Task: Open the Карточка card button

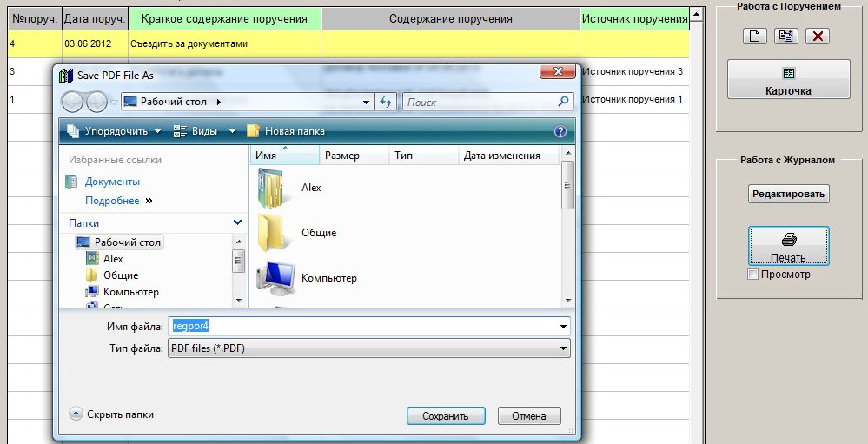Action: point(788,79)
